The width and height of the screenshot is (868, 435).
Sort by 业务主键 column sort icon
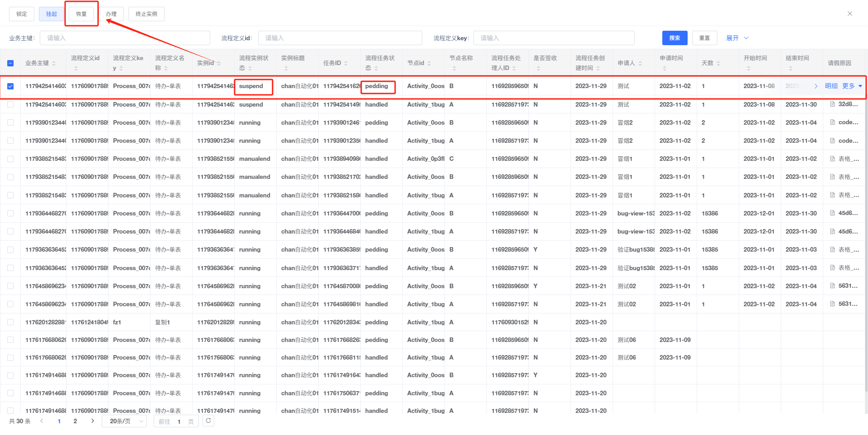tap(54, 63)
